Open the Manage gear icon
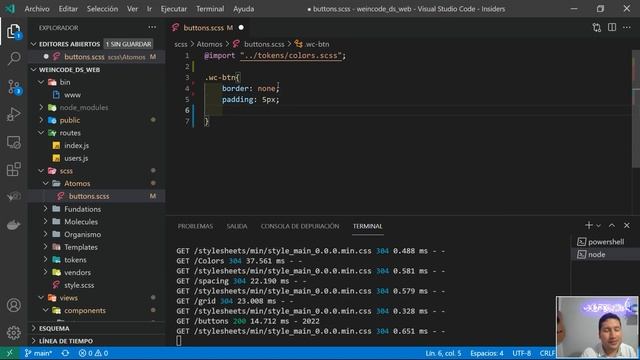Image resolution: width=640 pixels, height=360 pixels. [x=13, y=333]
